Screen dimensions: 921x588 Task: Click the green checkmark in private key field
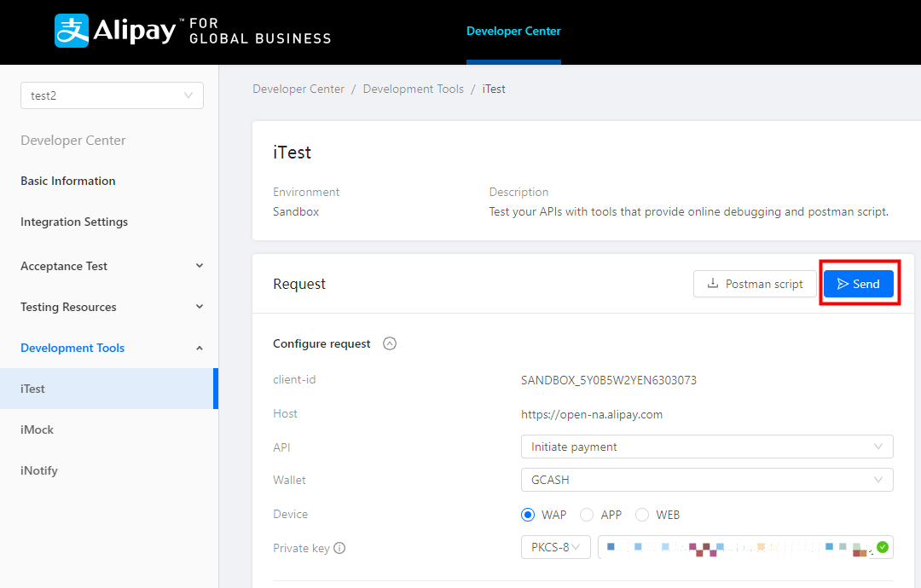(883, 547)
